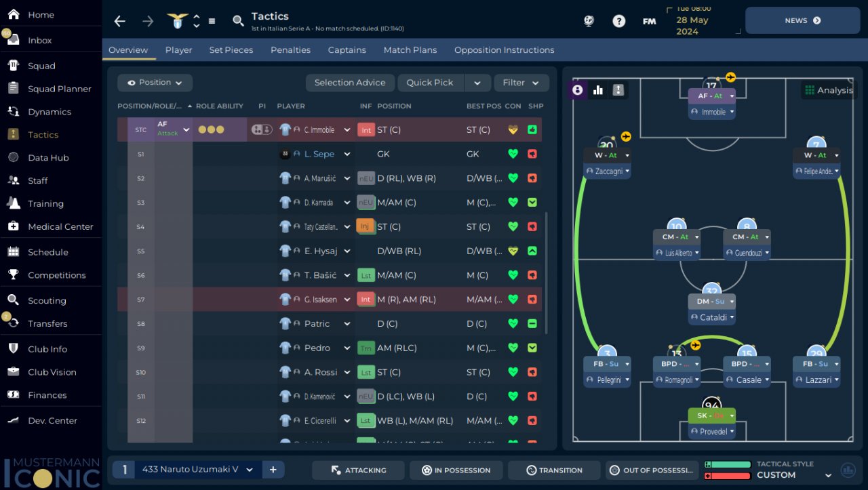Click the Lazio club badge in header

click(178, 21)
